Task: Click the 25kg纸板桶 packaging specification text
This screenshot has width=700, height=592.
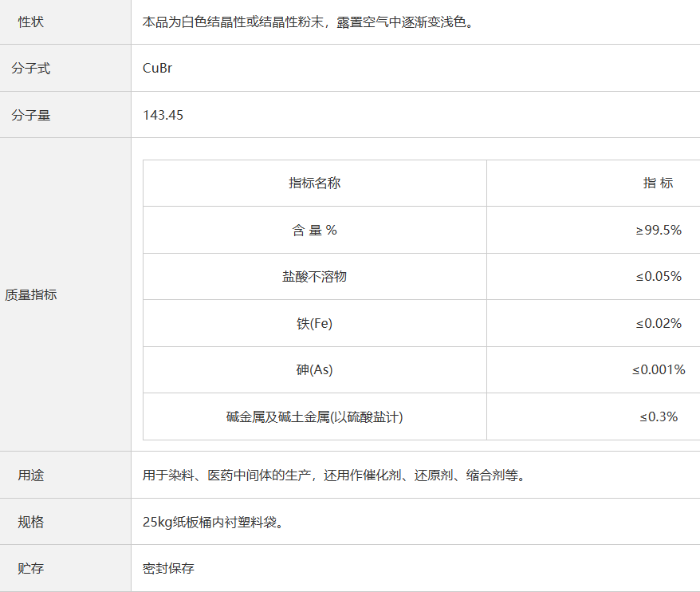Action: click(x=214, y=523)
